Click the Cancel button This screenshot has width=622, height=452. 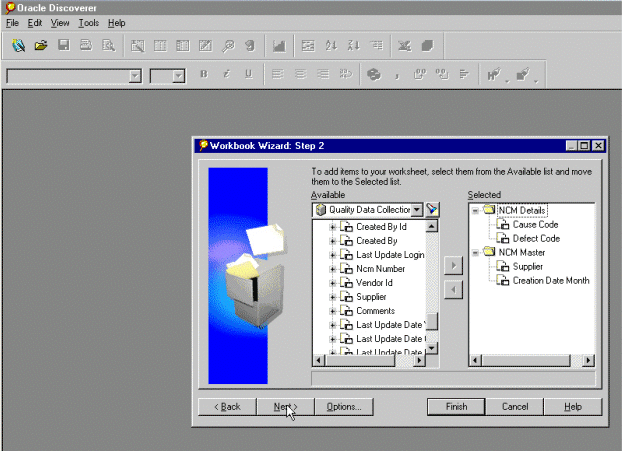[x=515, y=407]
